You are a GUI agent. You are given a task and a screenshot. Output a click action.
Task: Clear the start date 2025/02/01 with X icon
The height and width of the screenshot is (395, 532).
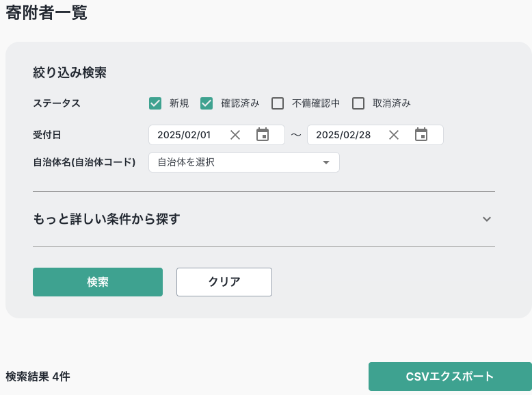235,135
